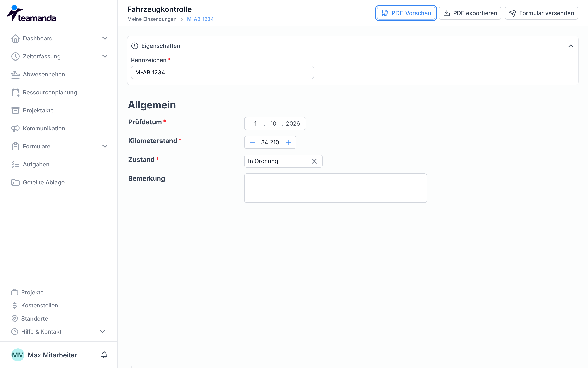Click the Abwesenheiten plane icon
The height and width of the screenshot is (368, 588).
coord(15,74)
